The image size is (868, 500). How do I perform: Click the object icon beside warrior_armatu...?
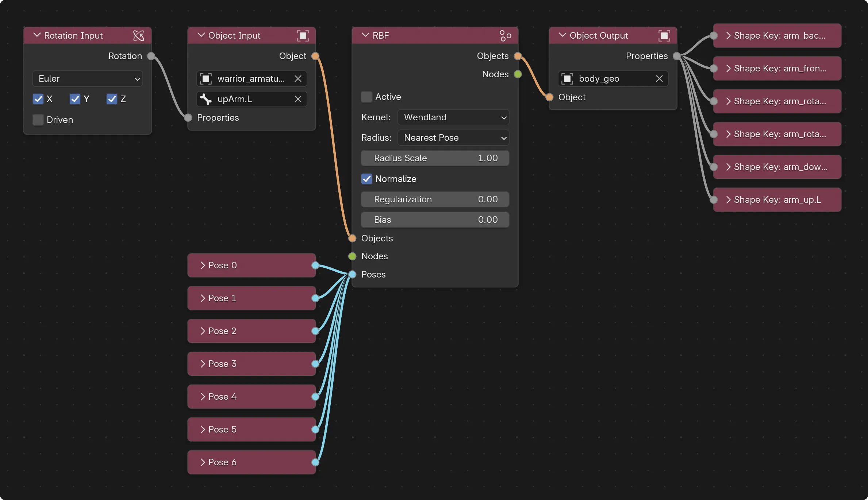pyautogui.click(x=206, y=78)
